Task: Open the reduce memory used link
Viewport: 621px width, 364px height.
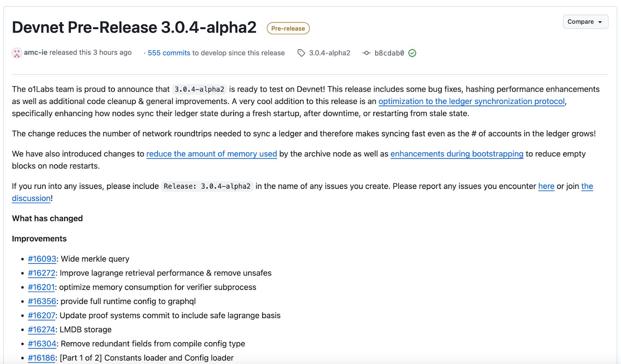Action: click(212, 154)
